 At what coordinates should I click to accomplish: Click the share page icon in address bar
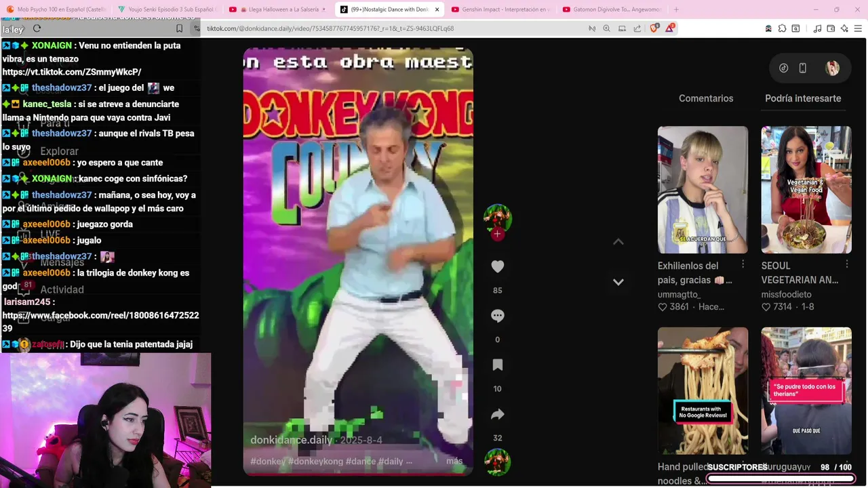637,28
